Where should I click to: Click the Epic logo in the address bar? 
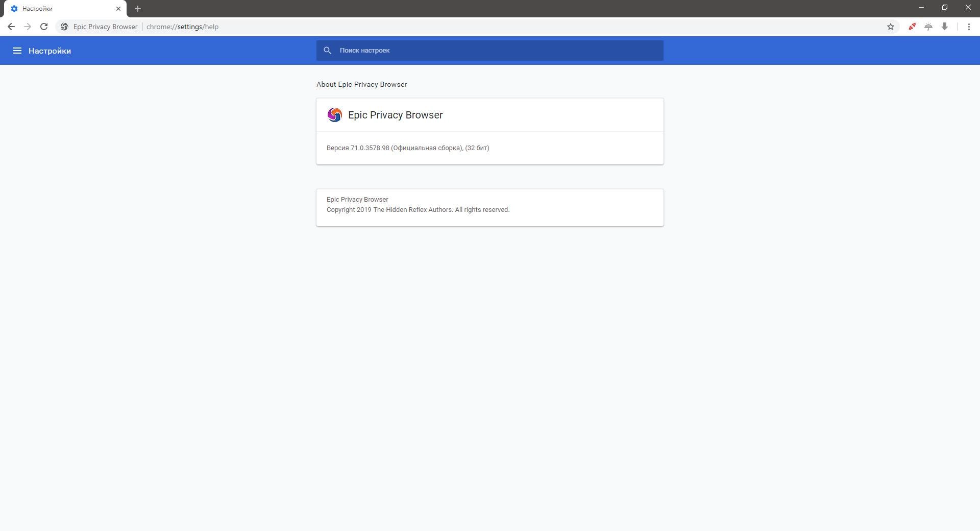tap(64, 27)
